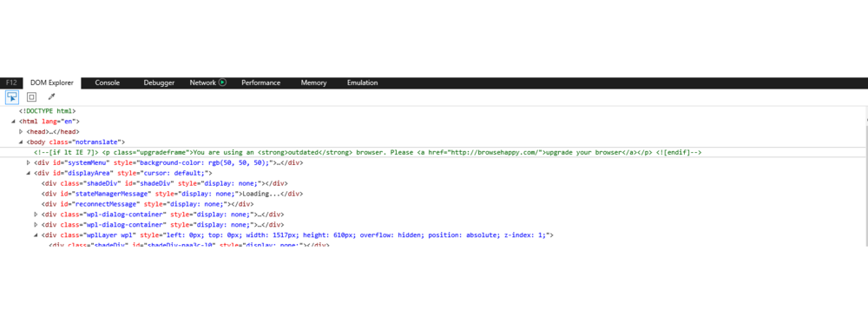Activate the Select element tool
Viewport: 868px width, 324px height.
pyautogui.click(x=11, y=97)
